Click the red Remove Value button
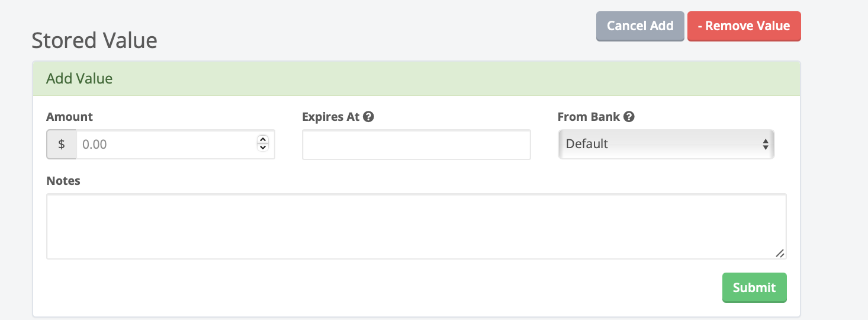 (744, 26)
